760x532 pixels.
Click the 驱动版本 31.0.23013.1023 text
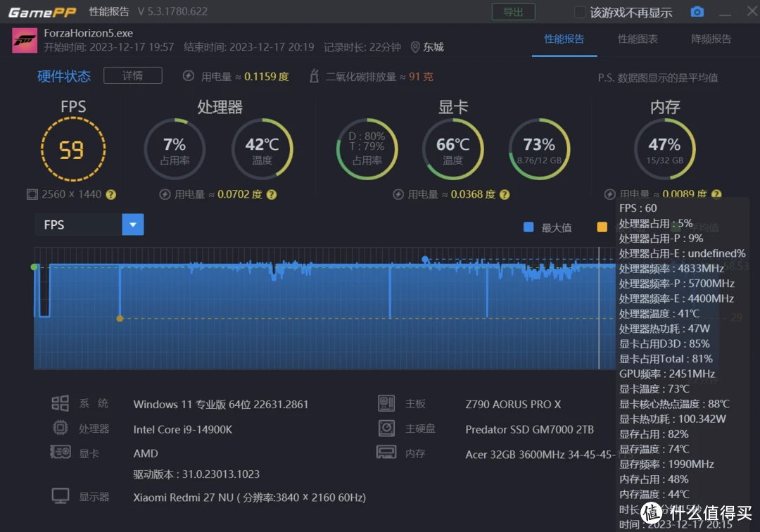coord(196,474)
